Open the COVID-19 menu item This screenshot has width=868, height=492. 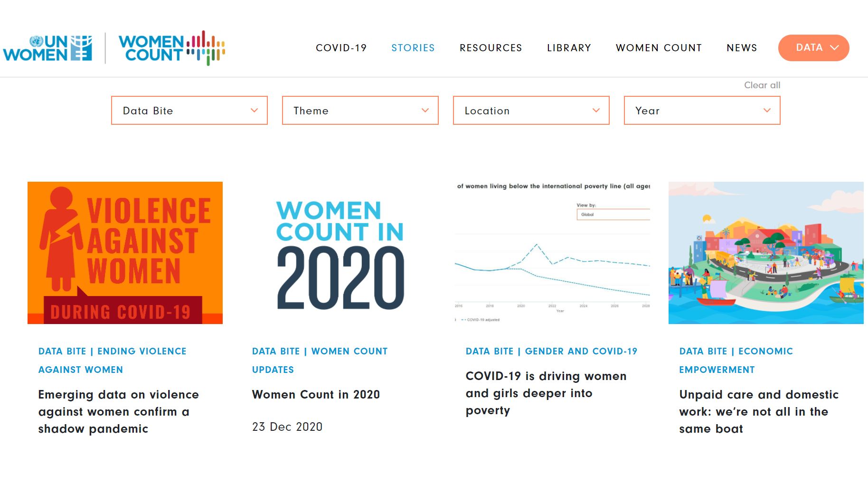point(341,48)
